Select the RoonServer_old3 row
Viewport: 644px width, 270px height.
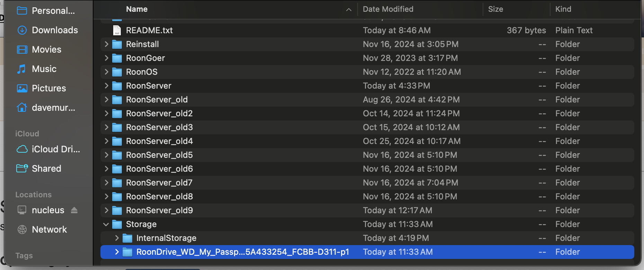point(367,127)
